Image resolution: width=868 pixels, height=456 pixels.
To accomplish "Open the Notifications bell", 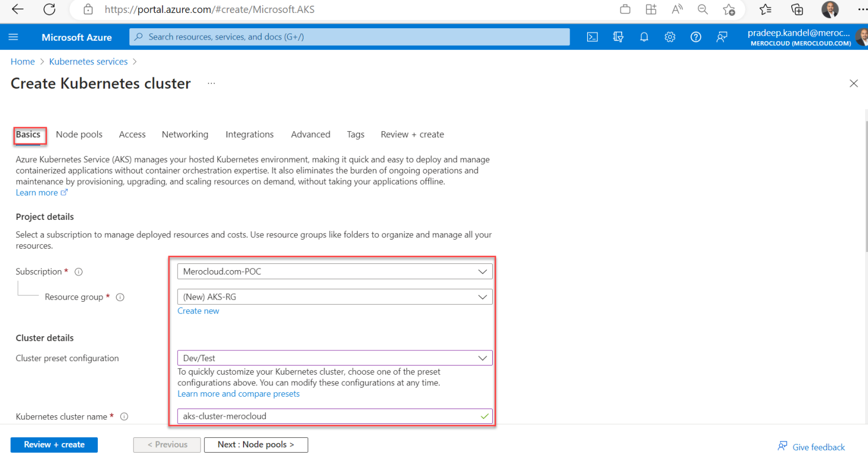I will [x=644, y=37].
